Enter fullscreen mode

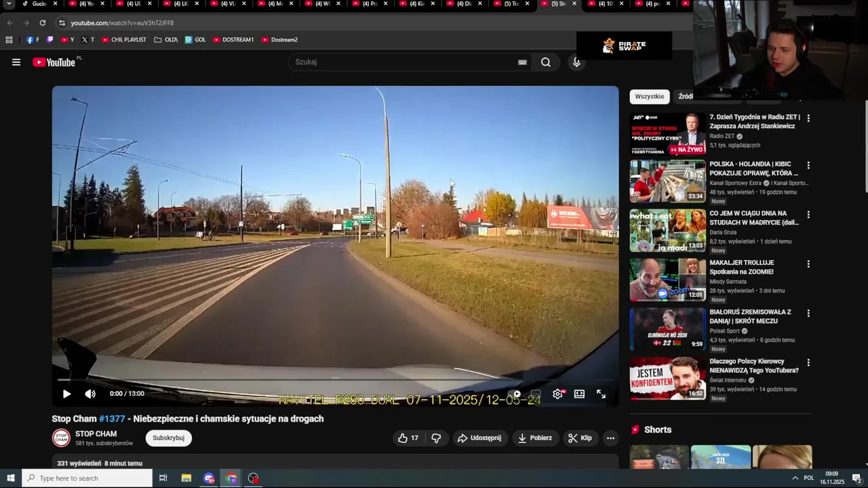(601, 394)
